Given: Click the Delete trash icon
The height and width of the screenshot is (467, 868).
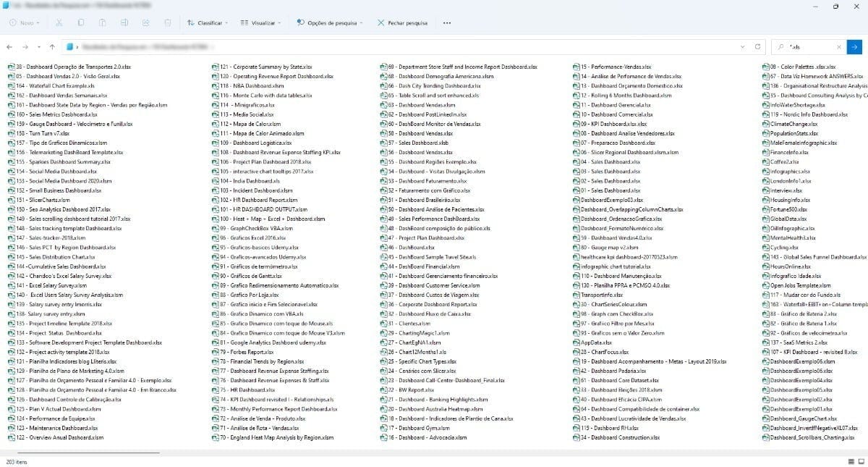Looking at the screenshot, I should [x=167, y=22].
